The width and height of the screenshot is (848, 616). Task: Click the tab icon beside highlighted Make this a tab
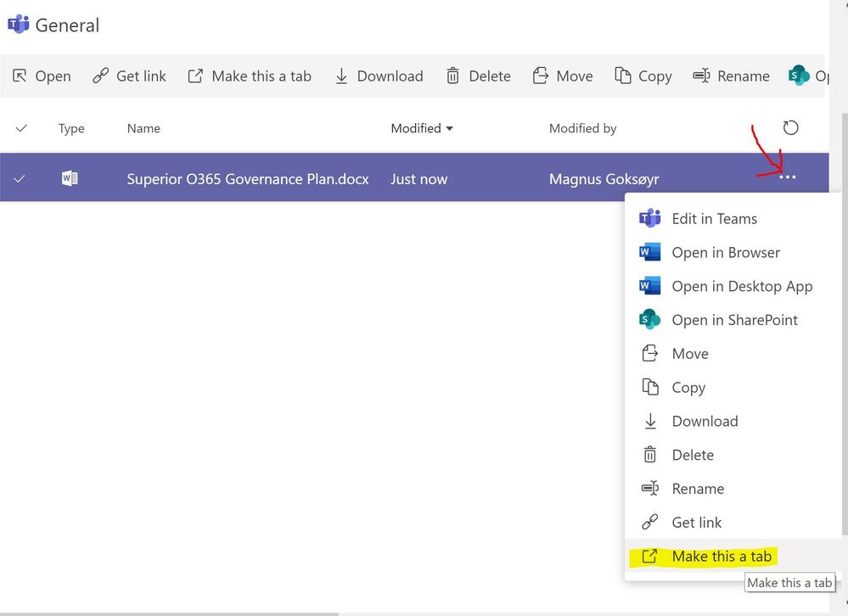click(x=649, y=556)
